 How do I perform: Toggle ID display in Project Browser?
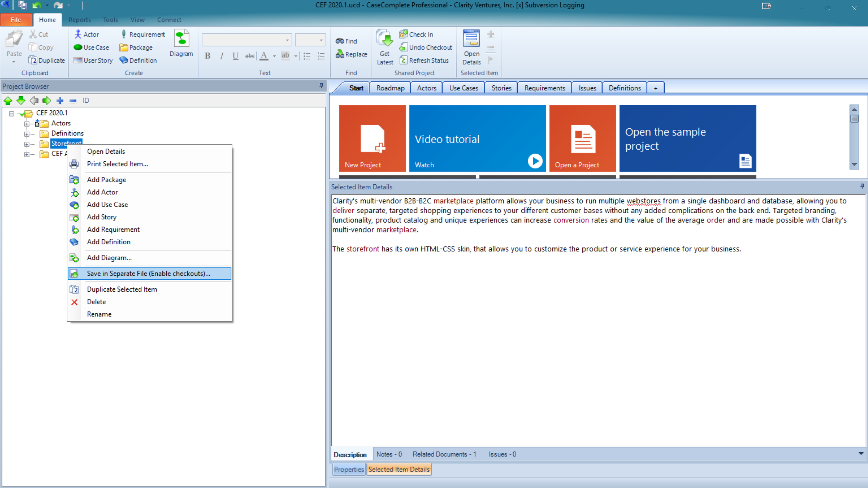tap(86, 100)
